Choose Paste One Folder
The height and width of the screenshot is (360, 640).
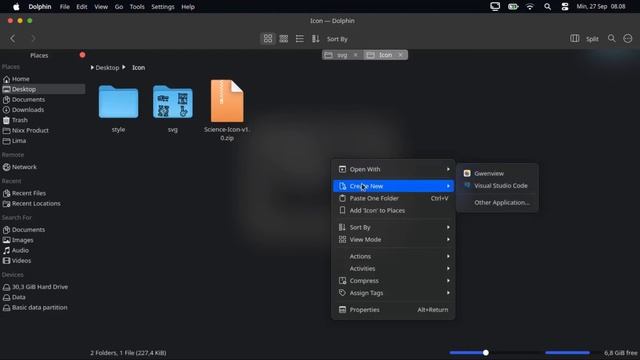point(393,198)
